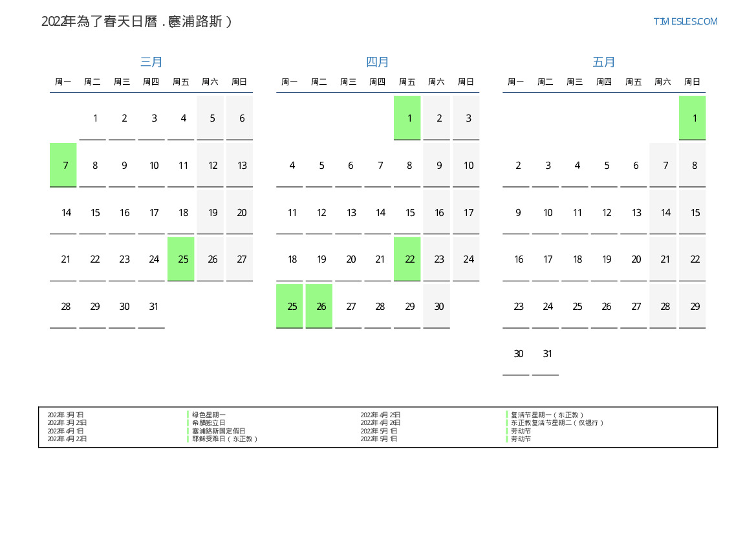Click 希腊独立日 legend entry

click(209, 422)
